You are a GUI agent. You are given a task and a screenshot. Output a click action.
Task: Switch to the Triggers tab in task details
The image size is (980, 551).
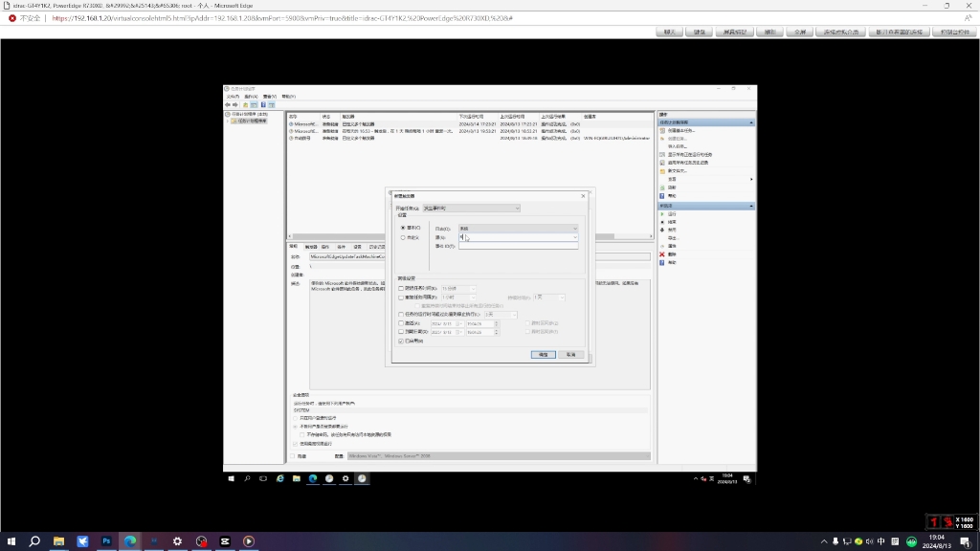pyautogui.click(x=310, y=247)
